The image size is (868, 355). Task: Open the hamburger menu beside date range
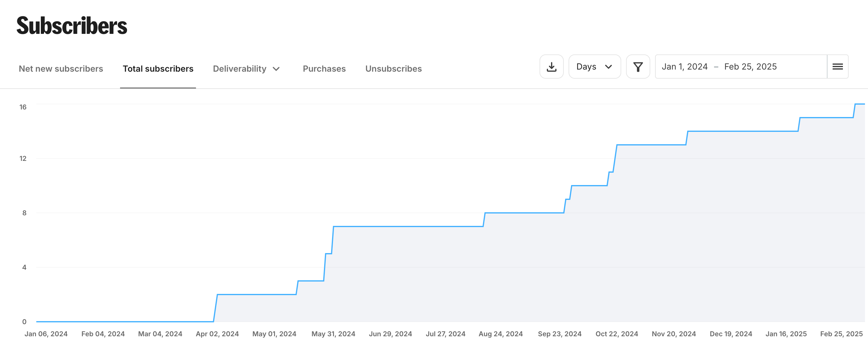pos(837,67)
